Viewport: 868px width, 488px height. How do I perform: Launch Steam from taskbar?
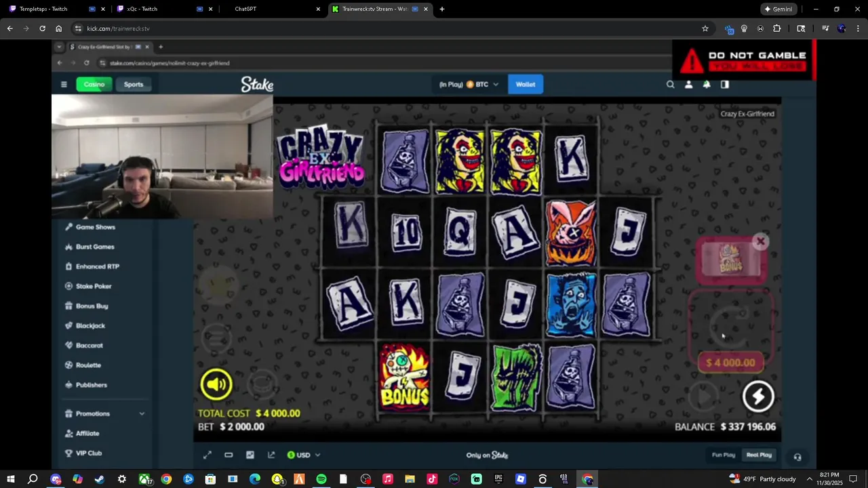pos(100,479)
